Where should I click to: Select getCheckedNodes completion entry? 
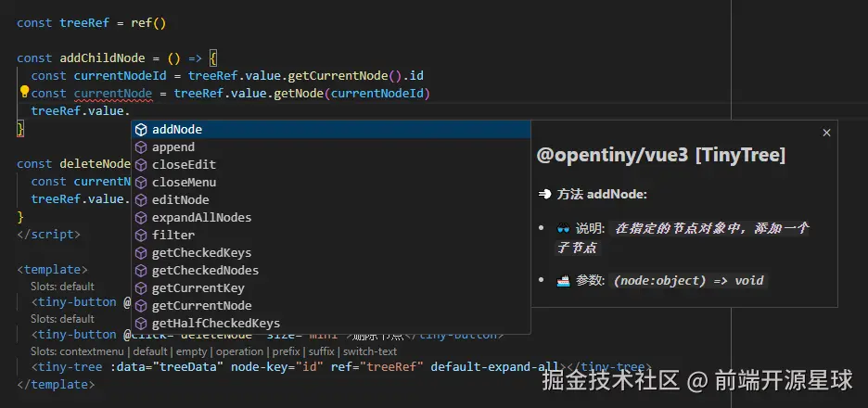(x=205, y=270)
